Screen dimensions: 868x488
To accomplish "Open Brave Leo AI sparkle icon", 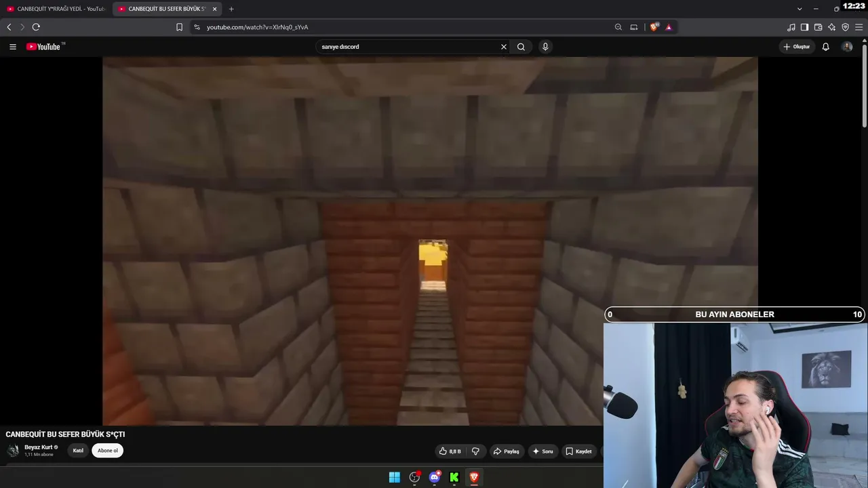I will (831, 27).
